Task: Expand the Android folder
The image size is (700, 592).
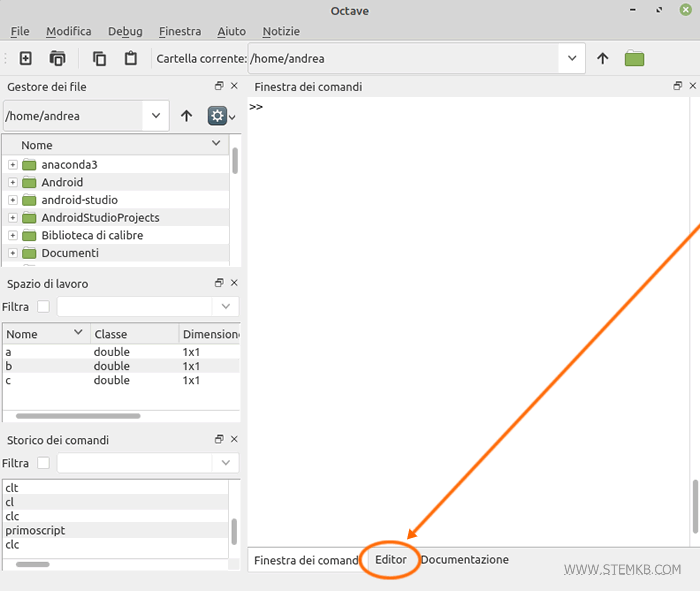Action: pyautogui.click(x=12, y=182)
